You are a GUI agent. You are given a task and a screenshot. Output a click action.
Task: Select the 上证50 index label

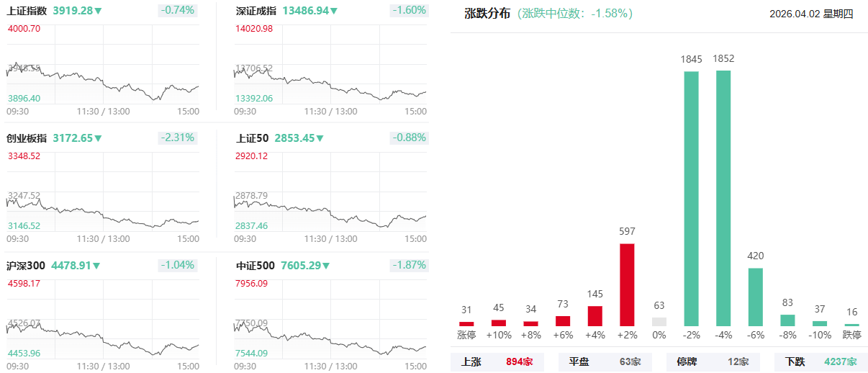[x=252, y=138]
